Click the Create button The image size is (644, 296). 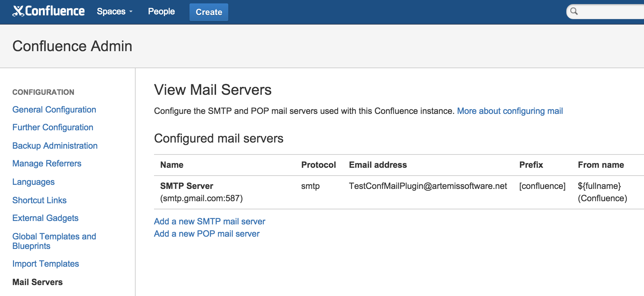pos(209,12)
